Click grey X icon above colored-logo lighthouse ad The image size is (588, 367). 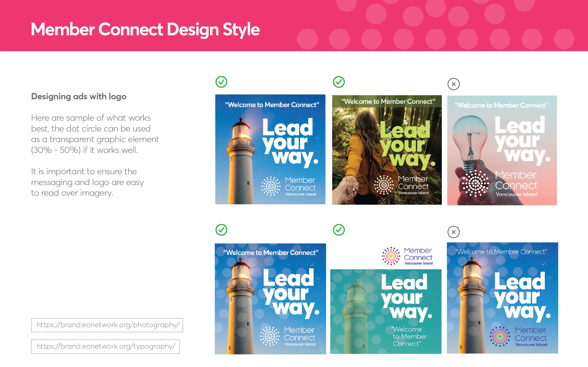pos(453,232)
